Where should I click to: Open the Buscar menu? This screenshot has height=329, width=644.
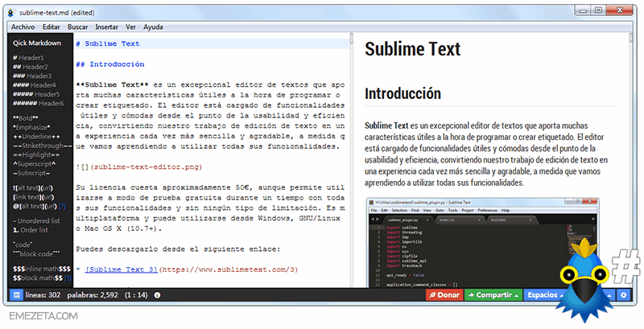point(77,27)
